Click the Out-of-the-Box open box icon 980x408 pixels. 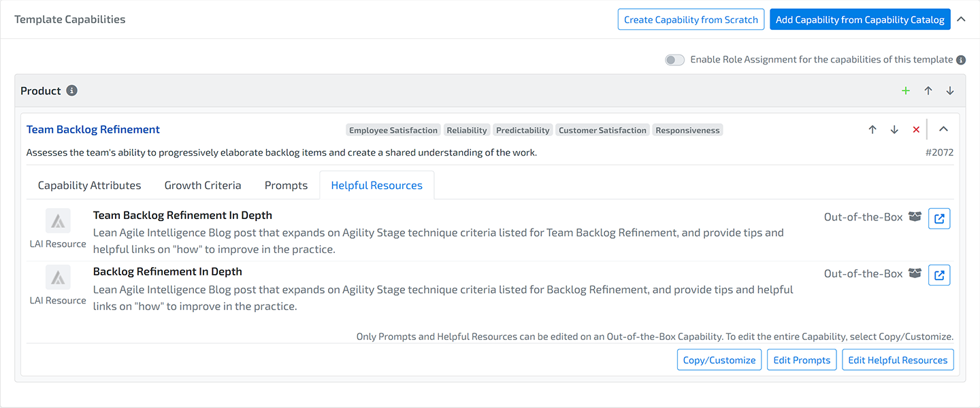point(915,216)
